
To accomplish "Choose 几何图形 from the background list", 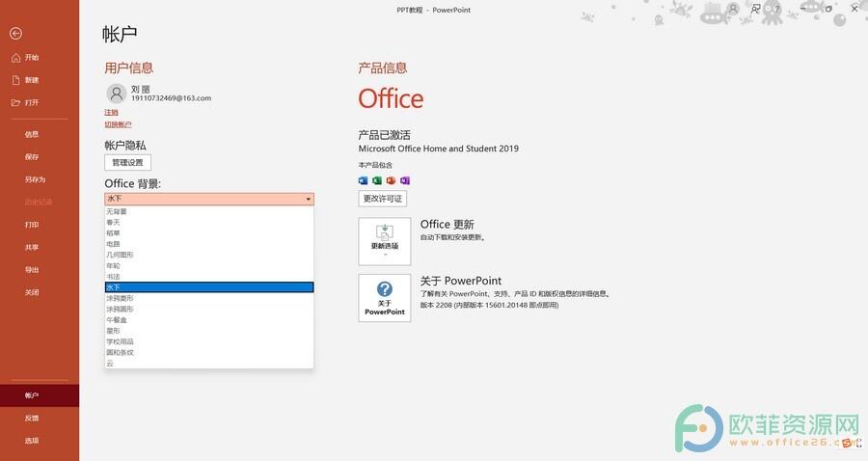I will click(209, 255).
